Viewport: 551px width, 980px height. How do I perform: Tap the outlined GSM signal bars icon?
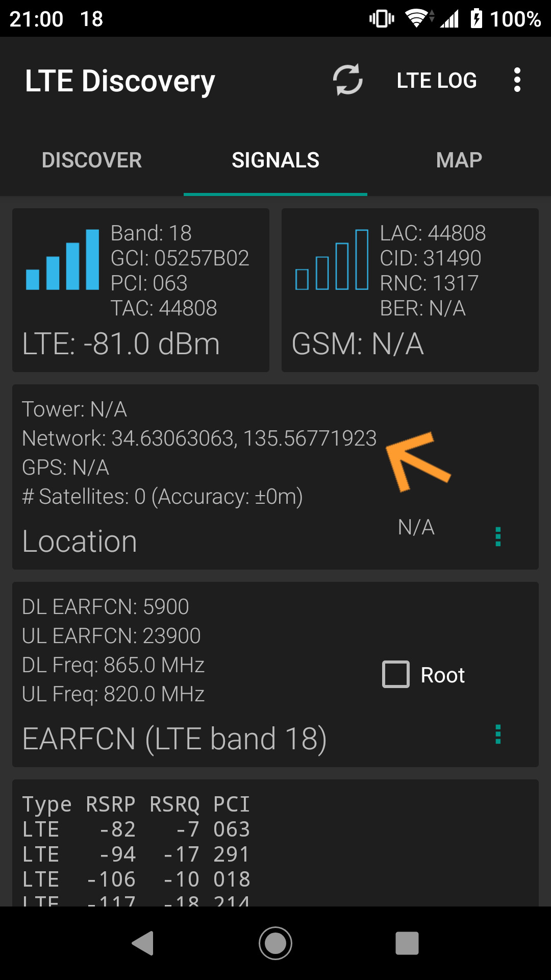click(x=332, y=260)
